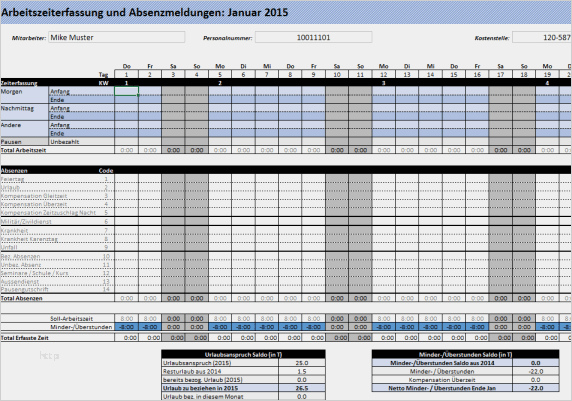The height and width of the screenshot is (401, 572).
Task: Select the day 12 header cell
Action: pyautogui.click(x=383, y=74)
